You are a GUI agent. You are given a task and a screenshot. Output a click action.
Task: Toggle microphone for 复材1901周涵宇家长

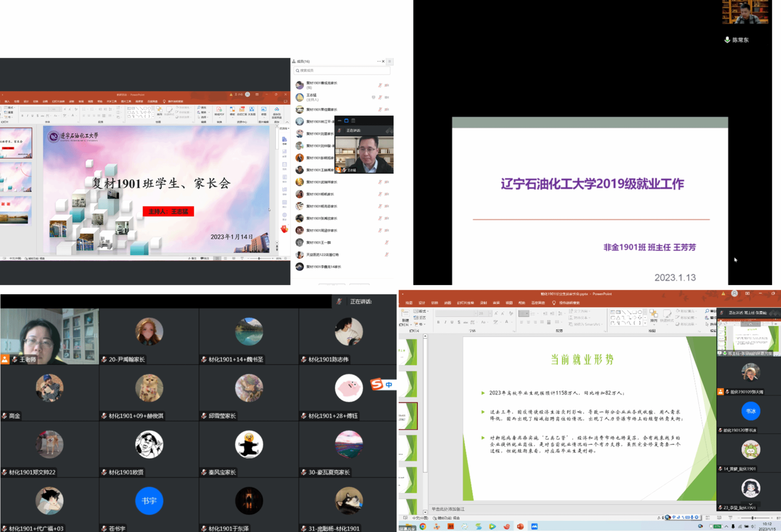pos(380,230)
